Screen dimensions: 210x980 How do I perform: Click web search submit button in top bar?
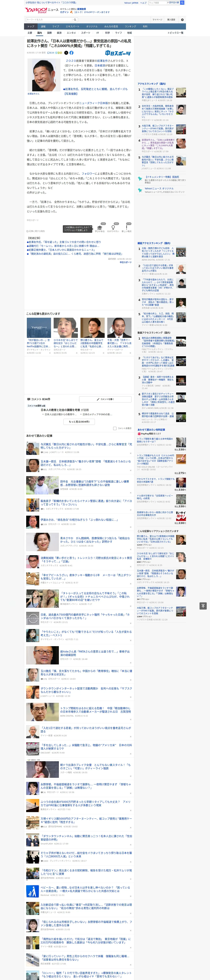coord(182,3)
